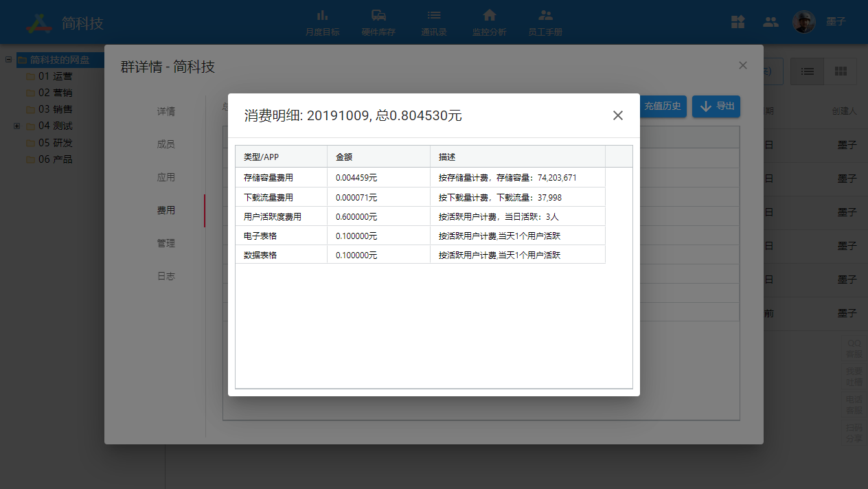Click the contacts group icon beside avatar
The width and height of the screenshot is (868, 489).
tap(770, 22)
